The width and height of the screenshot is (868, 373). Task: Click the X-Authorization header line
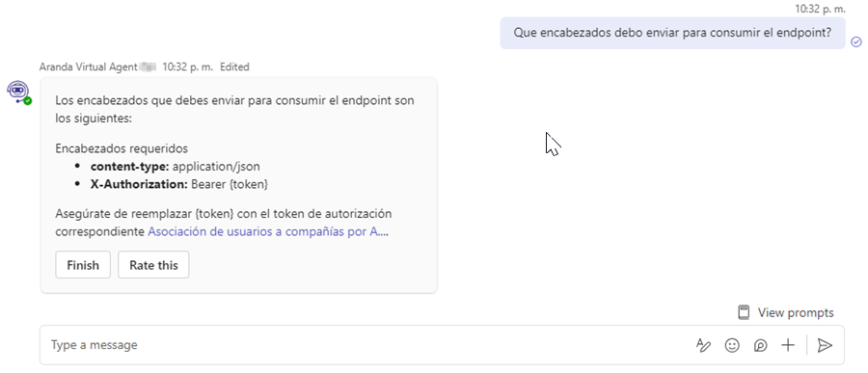tap(179, 184)
